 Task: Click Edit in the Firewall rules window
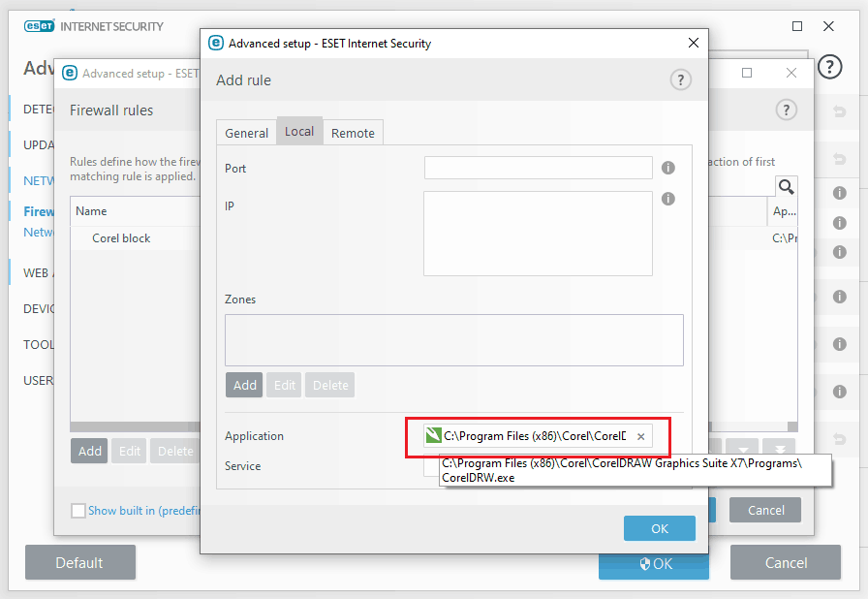129,451
